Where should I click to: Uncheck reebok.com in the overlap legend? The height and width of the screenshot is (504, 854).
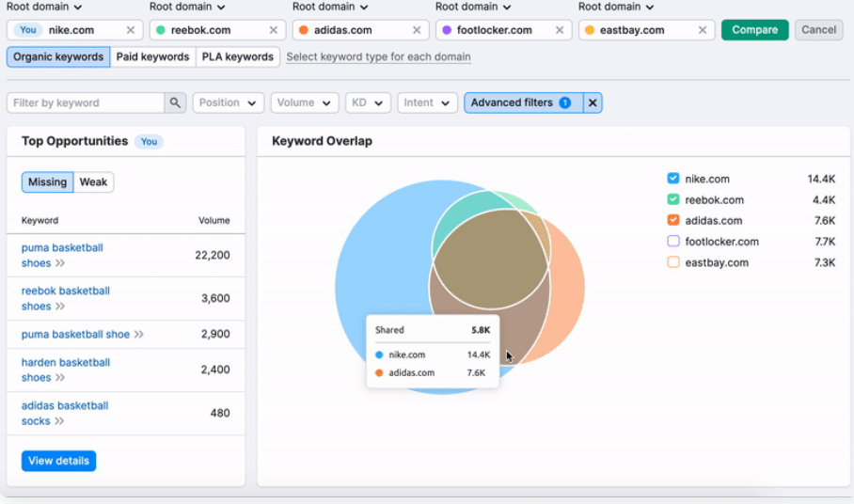673,199
